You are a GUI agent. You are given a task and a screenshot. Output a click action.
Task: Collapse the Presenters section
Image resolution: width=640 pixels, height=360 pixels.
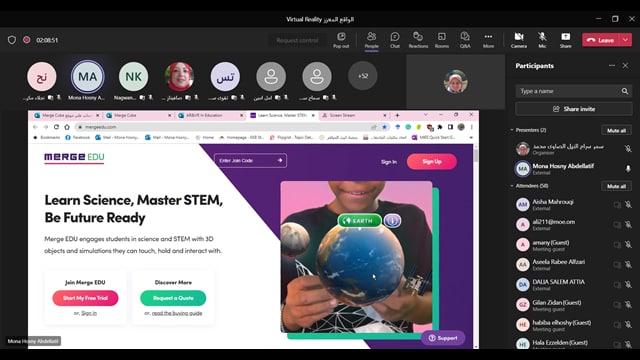pos(512,130)
